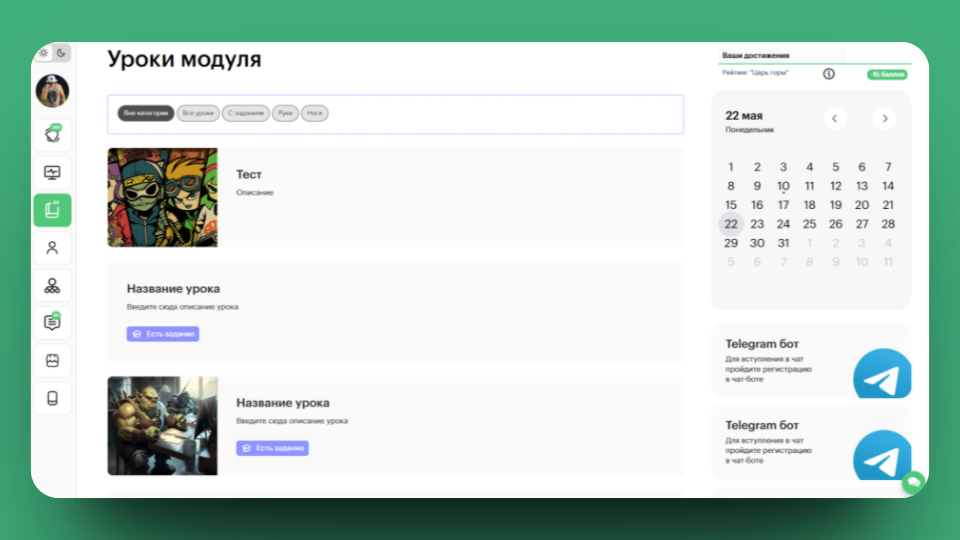Go to previous month in calendar

tap(835, 119)
